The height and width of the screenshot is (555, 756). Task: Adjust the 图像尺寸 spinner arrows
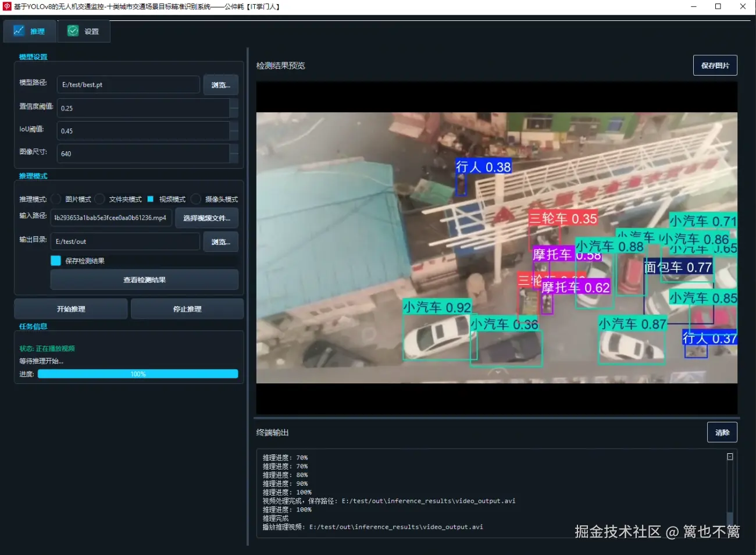pos(234,154)
